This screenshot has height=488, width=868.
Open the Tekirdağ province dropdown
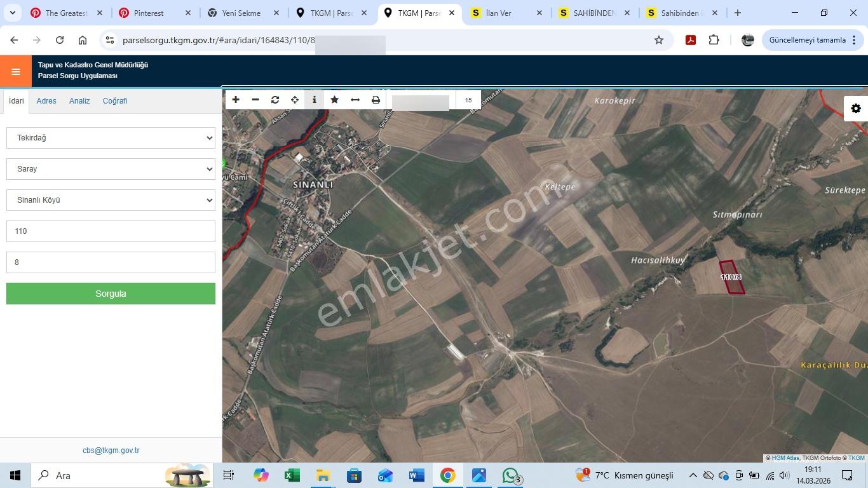[111, 138]
